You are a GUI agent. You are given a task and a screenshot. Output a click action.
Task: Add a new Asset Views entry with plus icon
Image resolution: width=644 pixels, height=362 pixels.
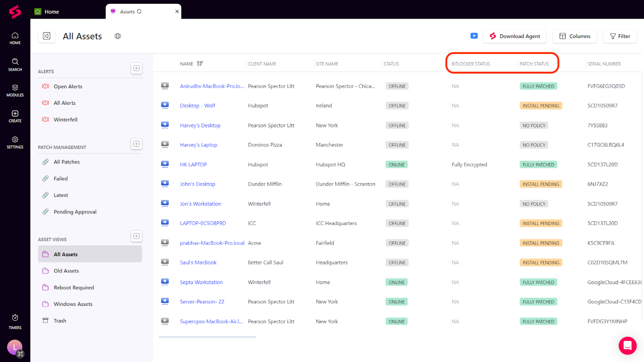coord(137,236)
